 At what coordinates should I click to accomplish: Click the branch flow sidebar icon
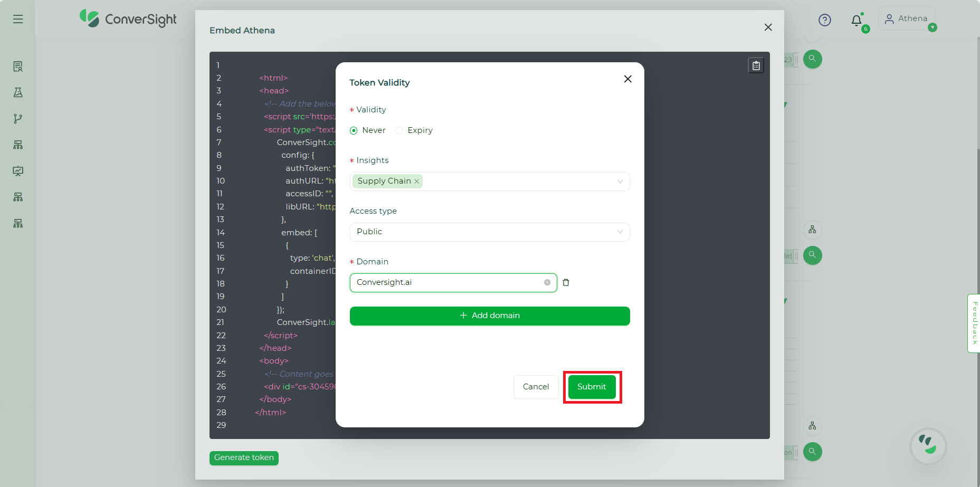point(18,119)
